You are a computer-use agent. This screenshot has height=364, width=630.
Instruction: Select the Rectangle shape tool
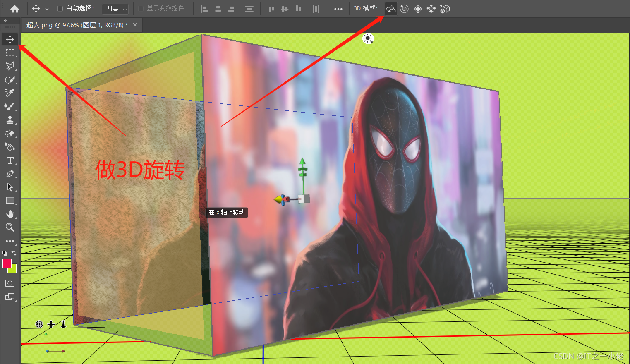point(10,201)
